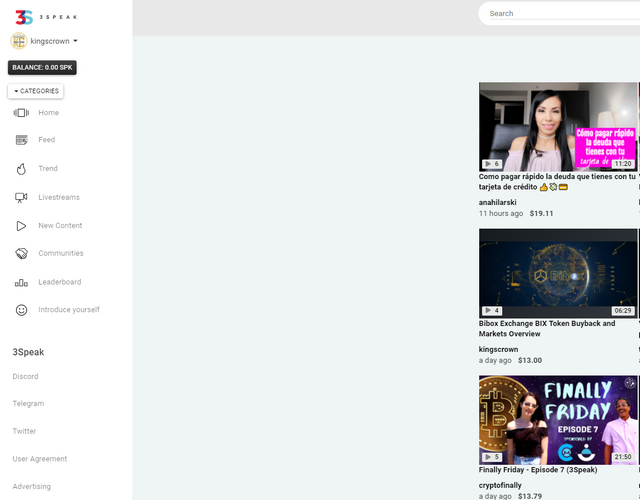Expand the Categories dropdown
Screen dimensions: 640x500
point(36,91)
